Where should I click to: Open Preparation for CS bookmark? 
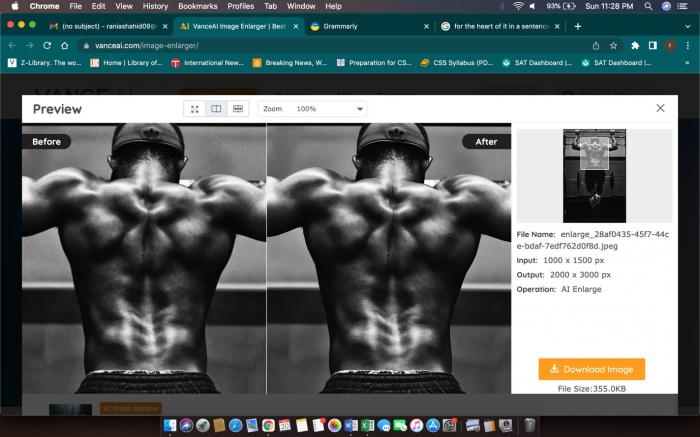(374, 63)
